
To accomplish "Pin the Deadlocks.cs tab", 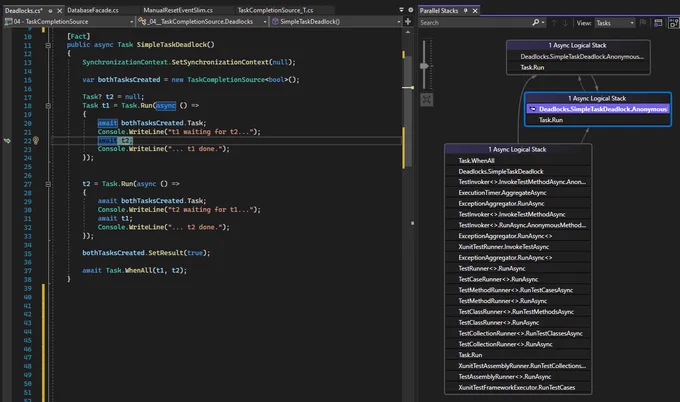I will tap(50, 10).
